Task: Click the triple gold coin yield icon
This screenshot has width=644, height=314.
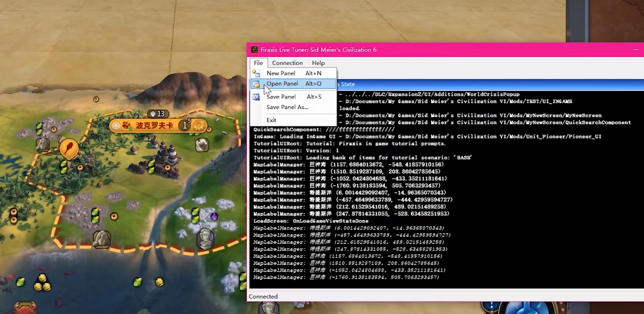Action: tap(42, 283)
